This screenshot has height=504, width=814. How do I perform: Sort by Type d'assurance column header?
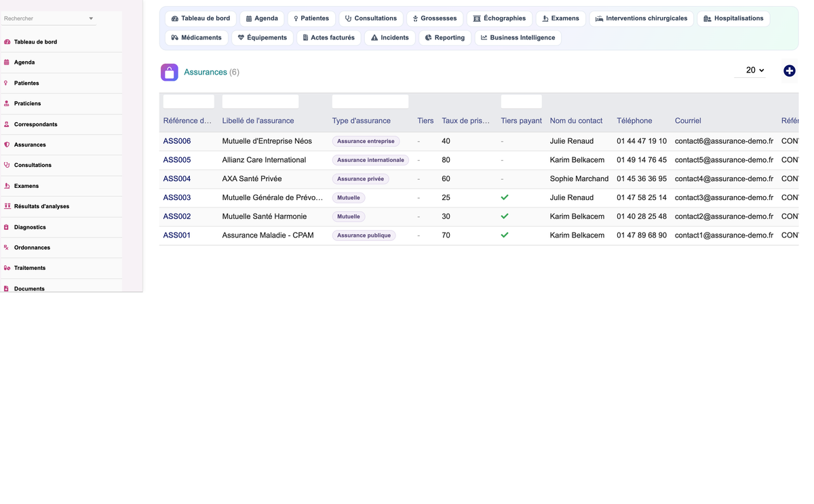(362, 121)
